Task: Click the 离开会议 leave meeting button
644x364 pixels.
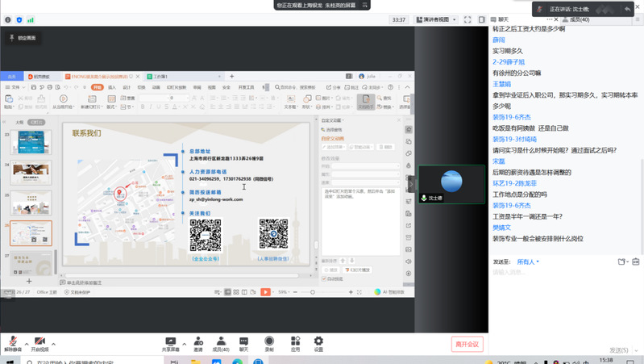Action: click(467, 344)
